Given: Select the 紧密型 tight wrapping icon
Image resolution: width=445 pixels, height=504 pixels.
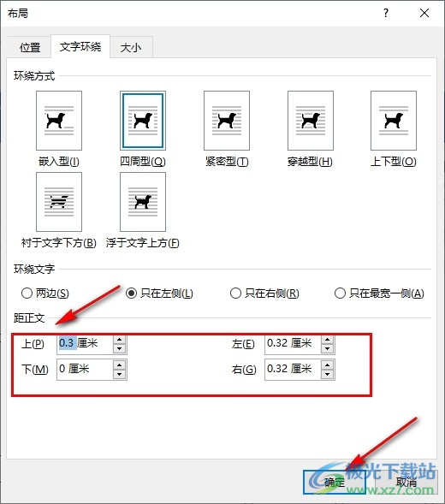Looking at the screenshot, I should [x=227, y=121].
